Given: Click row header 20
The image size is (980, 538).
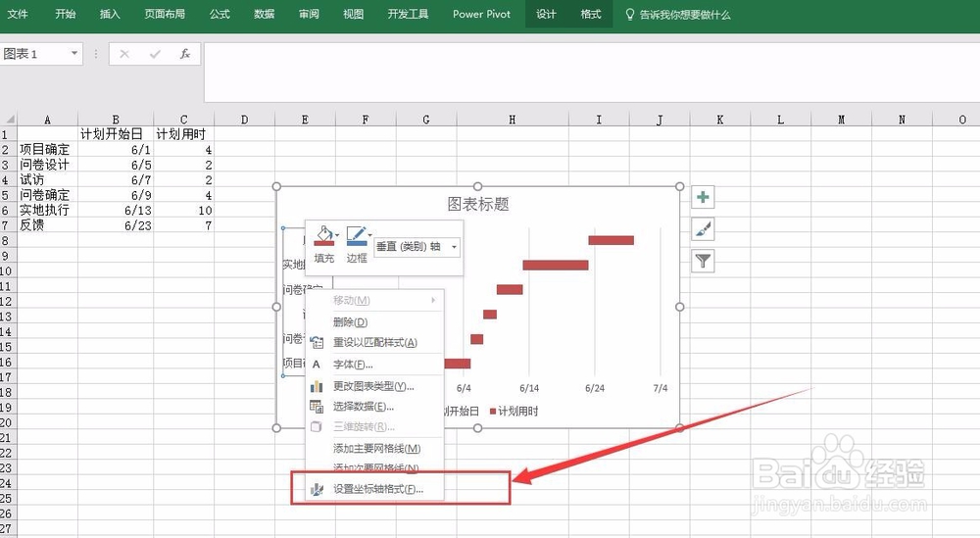Looking at the screenshot, I should tap(7, 423).
